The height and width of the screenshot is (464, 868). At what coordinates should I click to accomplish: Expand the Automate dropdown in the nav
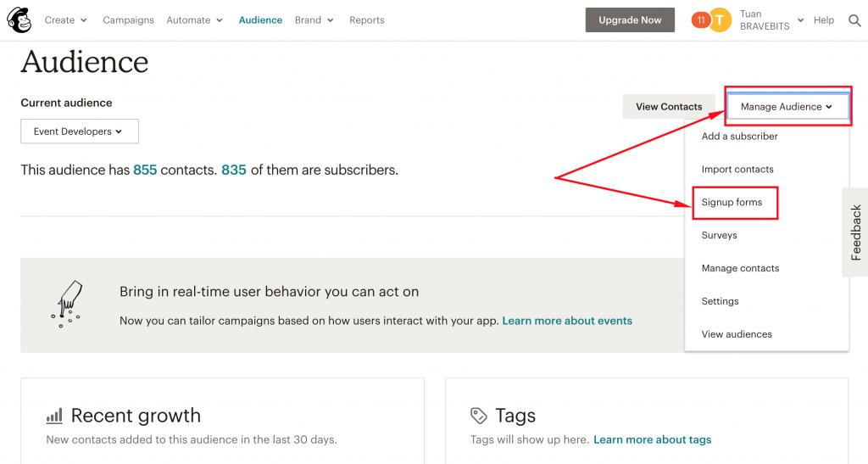click(x=194, y=20)
